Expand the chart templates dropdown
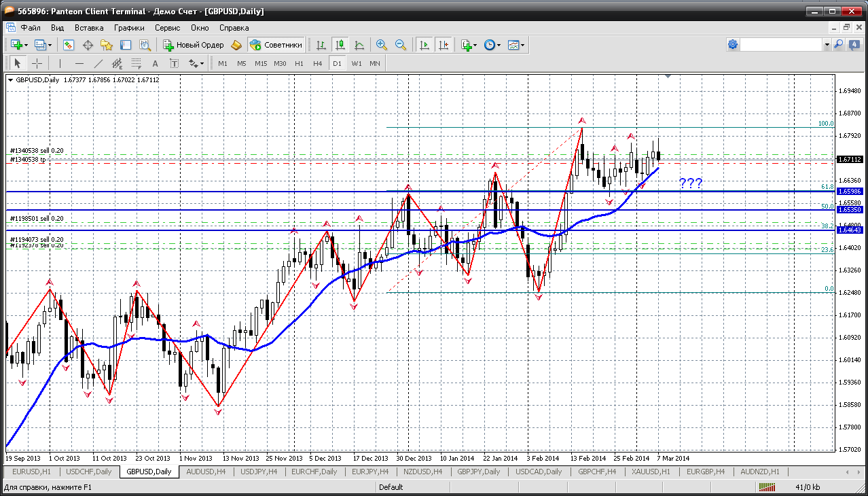Screen dimensions: 868x496 [x=523, y=45]
